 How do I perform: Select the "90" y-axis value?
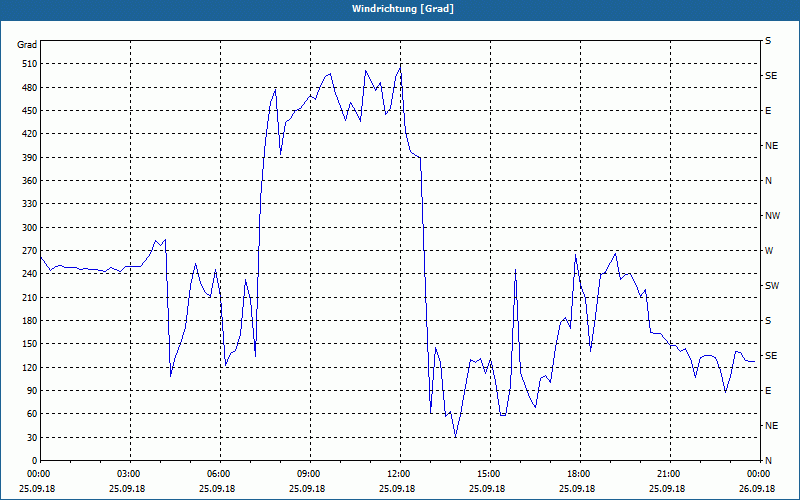point(32,391)
